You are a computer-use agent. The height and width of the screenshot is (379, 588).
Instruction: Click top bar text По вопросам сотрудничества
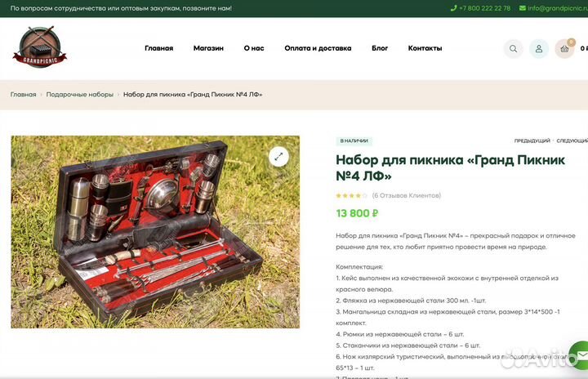[121, 8]
